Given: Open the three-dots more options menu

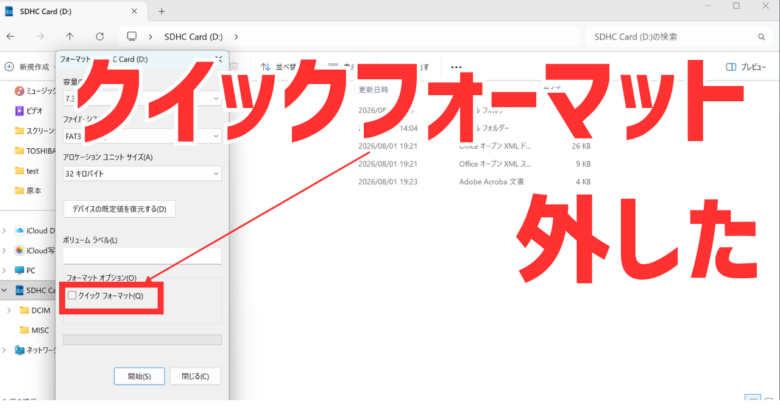Looking at the screenshot, I should tap(456, 67).
